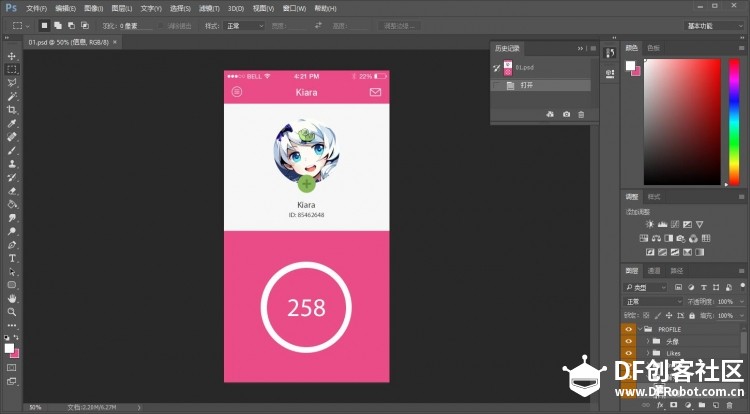750x414 pixels.
Task: Select the 打开 history state
Action: tap(541, 85)
